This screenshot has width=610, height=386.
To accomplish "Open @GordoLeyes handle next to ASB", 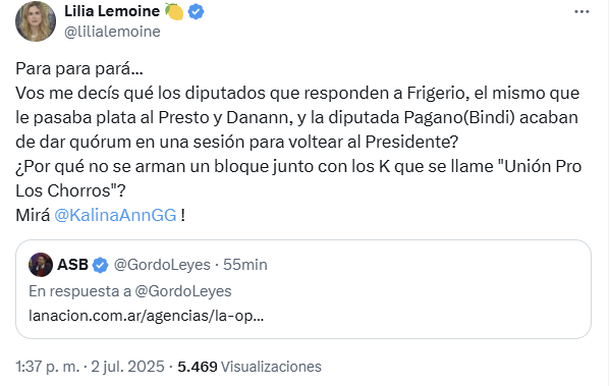I will pos(162,265).
